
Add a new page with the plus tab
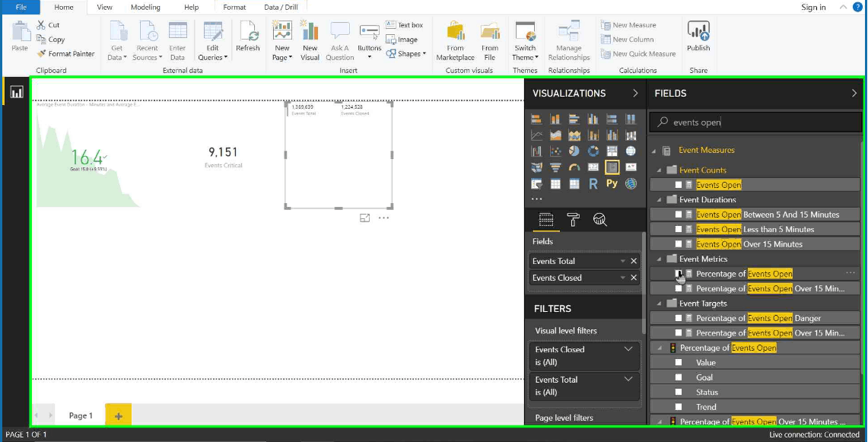[119, 416]
